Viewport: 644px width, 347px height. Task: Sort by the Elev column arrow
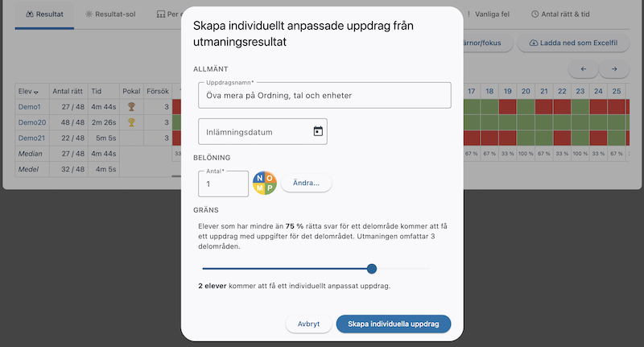tap(35, 91)
